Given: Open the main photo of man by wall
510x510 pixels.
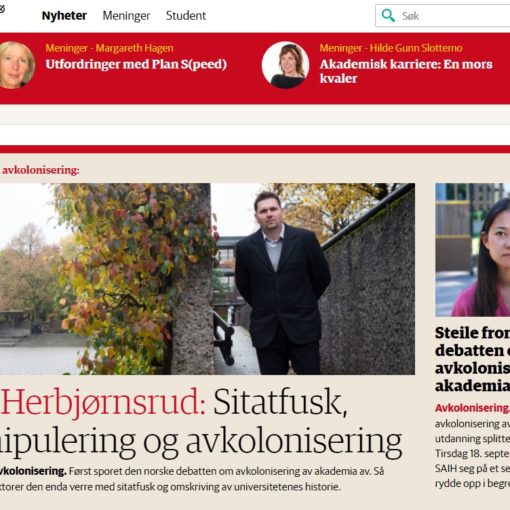Looking at the screenshot, I should click(x=207, y=279).
